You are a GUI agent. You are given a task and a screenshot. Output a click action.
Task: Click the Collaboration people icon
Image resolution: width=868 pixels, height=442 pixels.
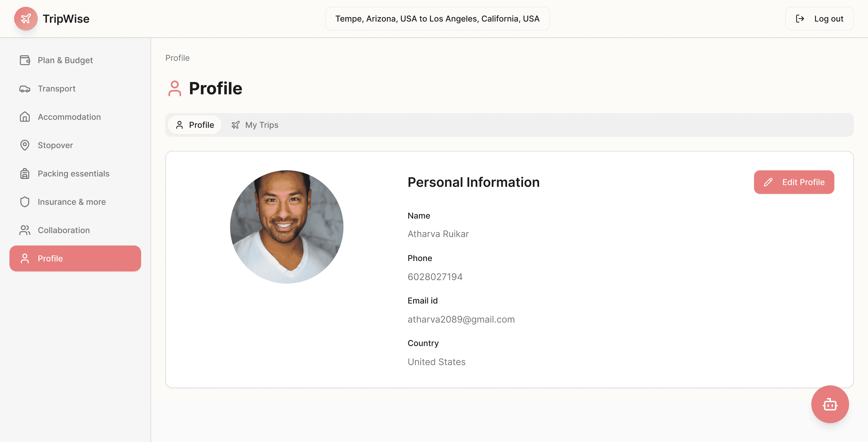(25, 230)
